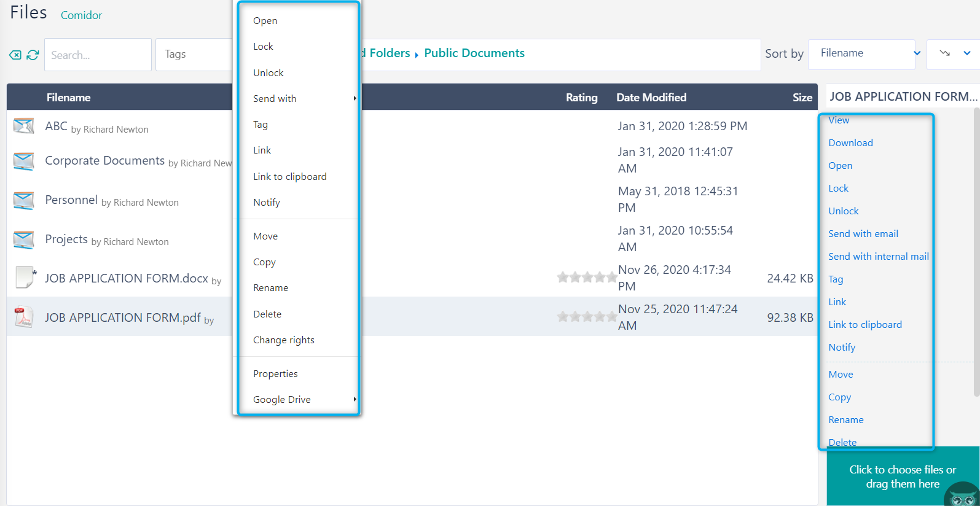Image resolution: width=980 pixels, height=506 pixels.
Task: Open the Projects folder icon
Action: pyautogui.click(x=23, y=240)
